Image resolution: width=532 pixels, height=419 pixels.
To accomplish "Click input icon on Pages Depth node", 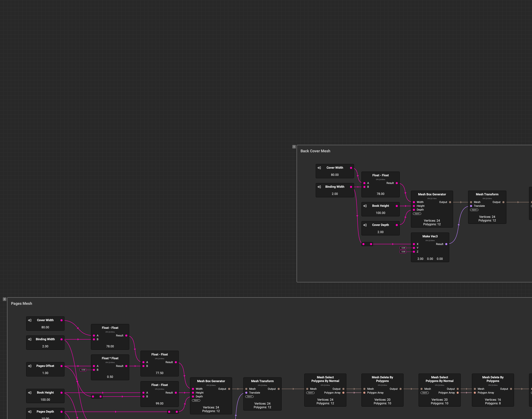I will [x=30, y=412].
